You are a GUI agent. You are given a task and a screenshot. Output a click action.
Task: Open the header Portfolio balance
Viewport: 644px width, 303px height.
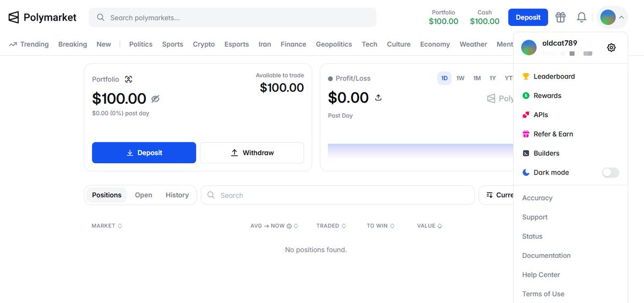443,17
